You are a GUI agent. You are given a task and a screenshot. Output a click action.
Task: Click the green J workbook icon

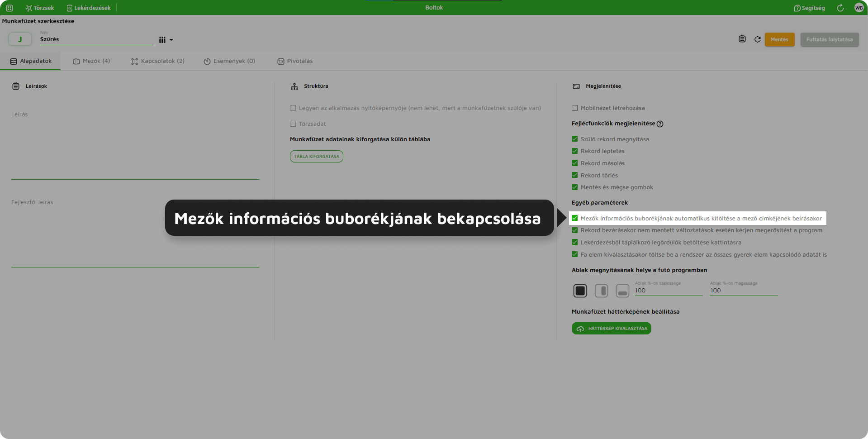click(x=20, y=39)
